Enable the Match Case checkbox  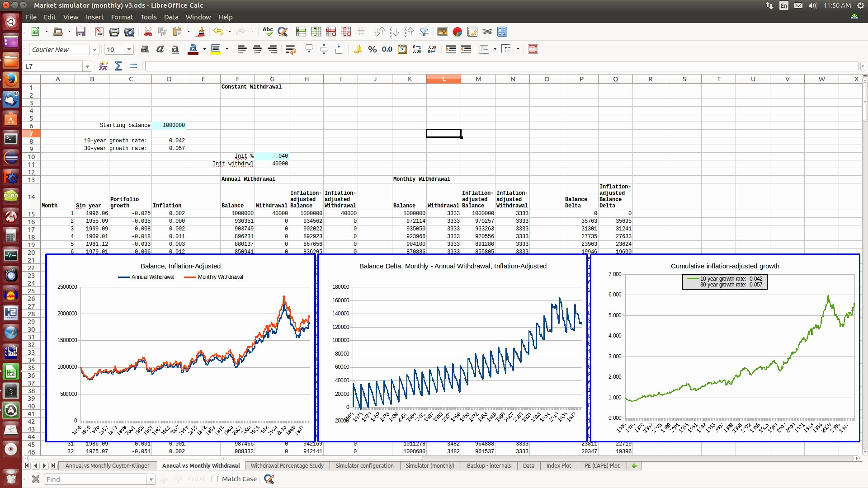[215, 479]
